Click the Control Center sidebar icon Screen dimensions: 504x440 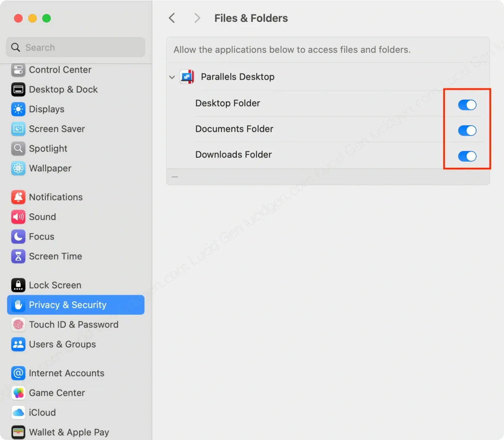tap(18, 70)
